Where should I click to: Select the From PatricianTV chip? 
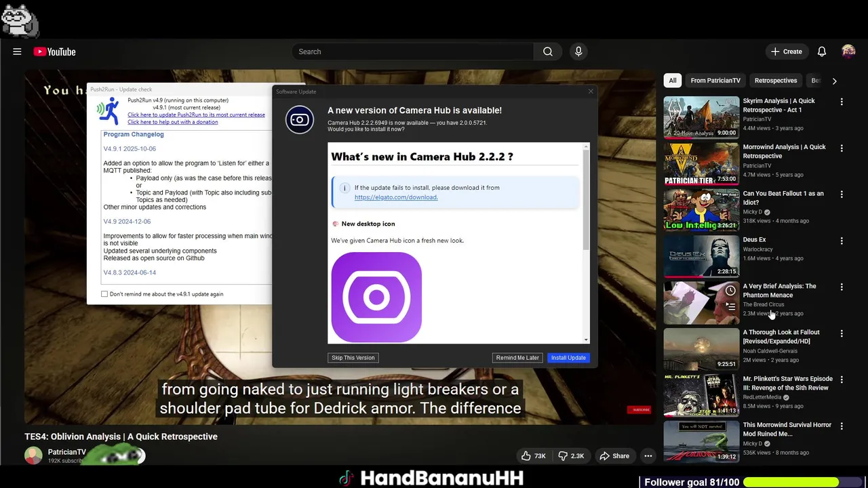715,81
